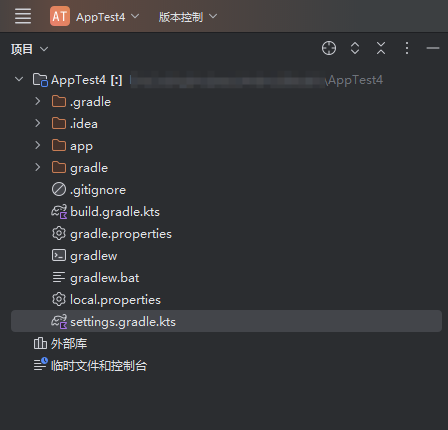Screen dimensions: 448x430
Task: Open the AppTest4 project dropdown
Action: (x=107, y=16)
